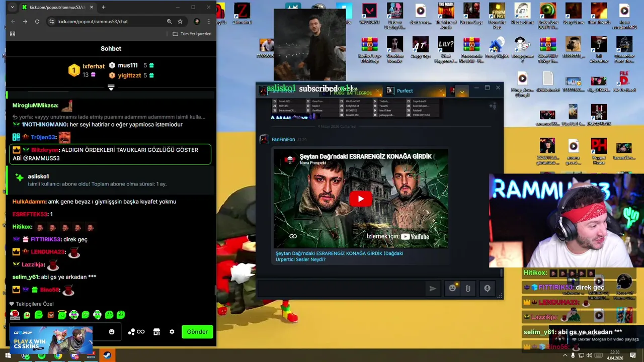
Task: Click username HulkAdamm in chat
Action: pos(29,202)
